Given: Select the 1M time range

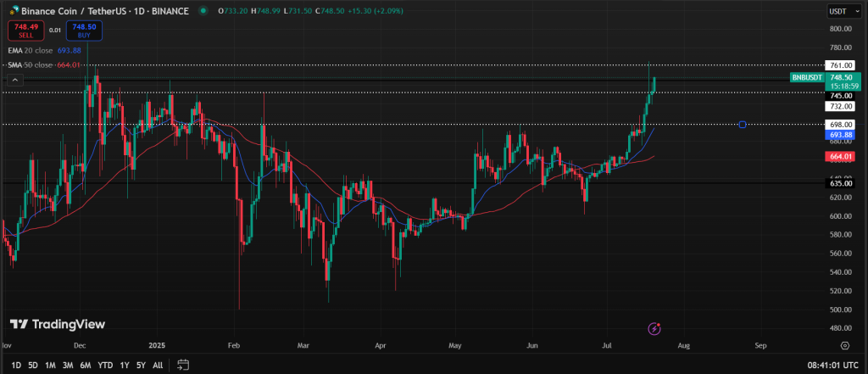Looking at the screenshot, I should (x=50, y=366).
